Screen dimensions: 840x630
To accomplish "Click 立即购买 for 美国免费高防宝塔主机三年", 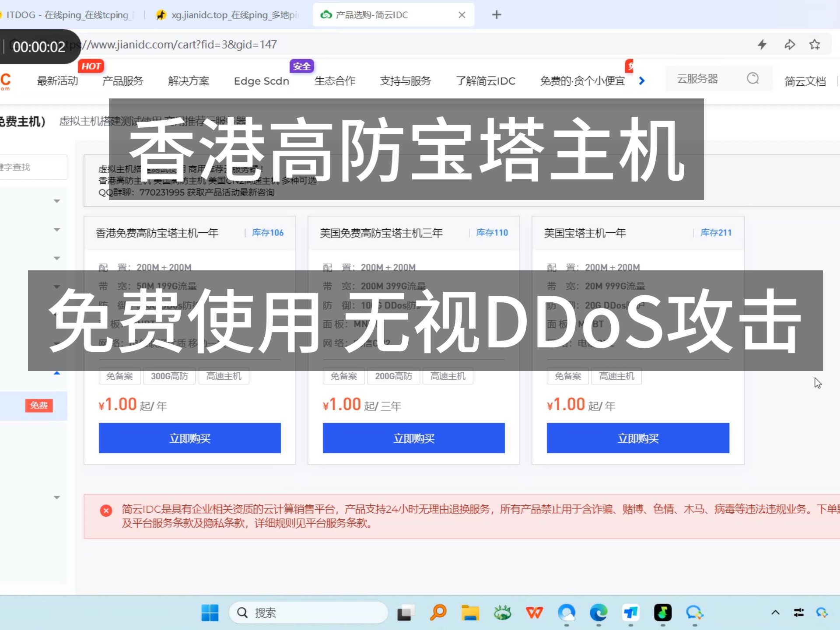I will coord(414,438).
